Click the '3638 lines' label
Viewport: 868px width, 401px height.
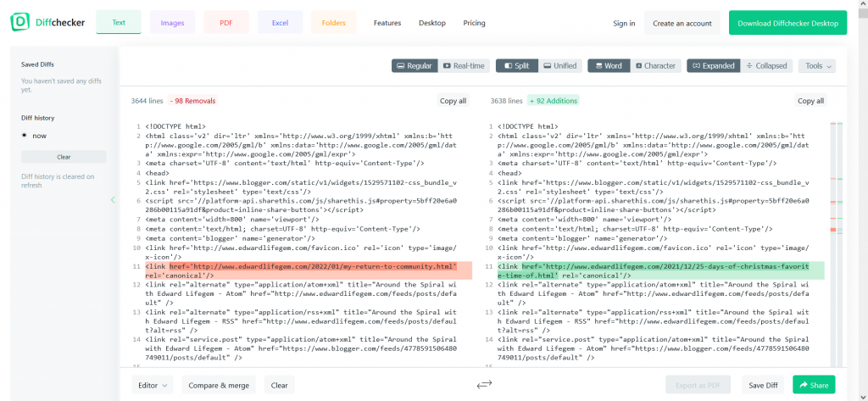(507, 101)
